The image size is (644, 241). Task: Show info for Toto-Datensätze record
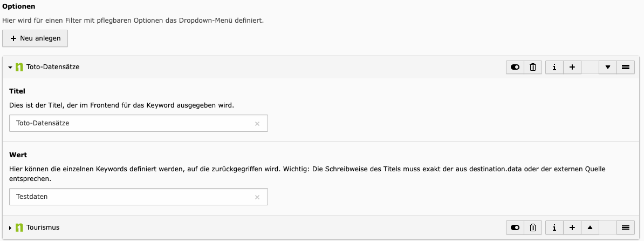tap(554, 68)
